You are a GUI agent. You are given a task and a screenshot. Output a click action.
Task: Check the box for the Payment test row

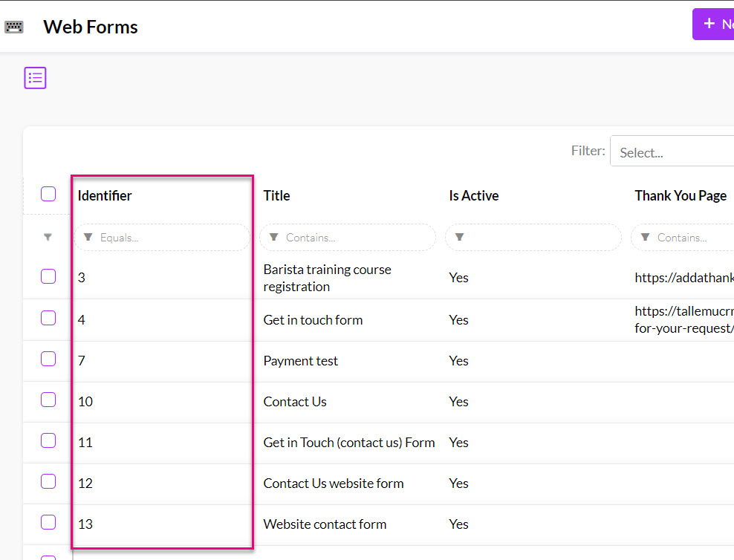pyautogui.click(x=48, y=359)
